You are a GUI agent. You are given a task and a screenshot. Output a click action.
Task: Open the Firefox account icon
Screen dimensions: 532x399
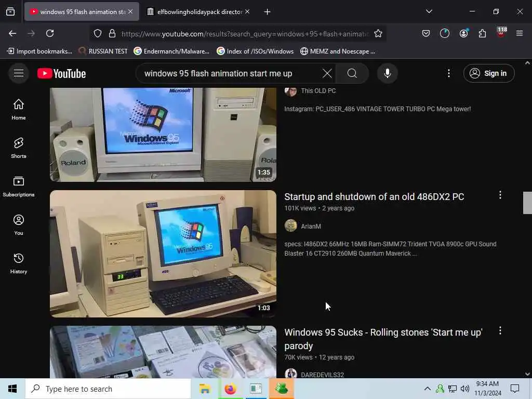pos(463,33)
